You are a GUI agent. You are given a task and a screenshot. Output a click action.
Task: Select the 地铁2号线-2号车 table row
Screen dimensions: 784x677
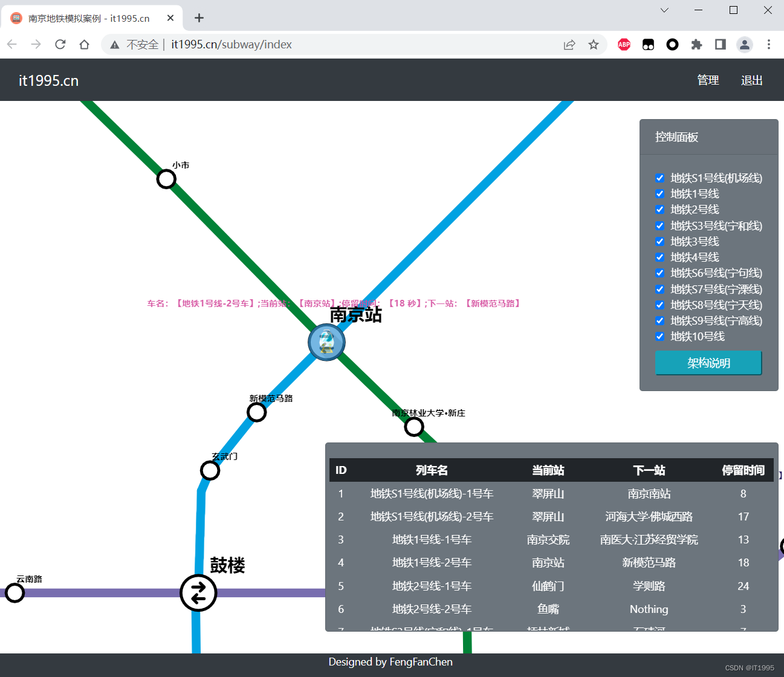pyautogui.click(x=551, y=609)
